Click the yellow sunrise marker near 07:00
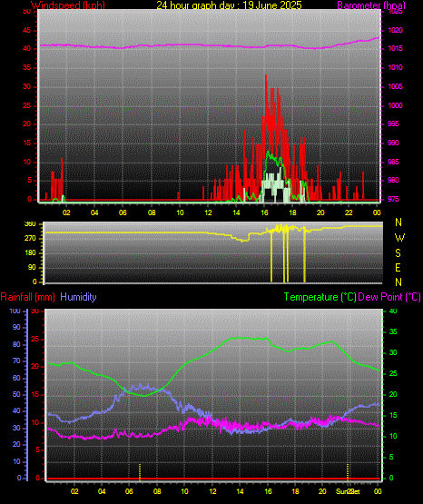Image resolution: width=423 pixels, height=504 pixels. click(x=140, y=472)
